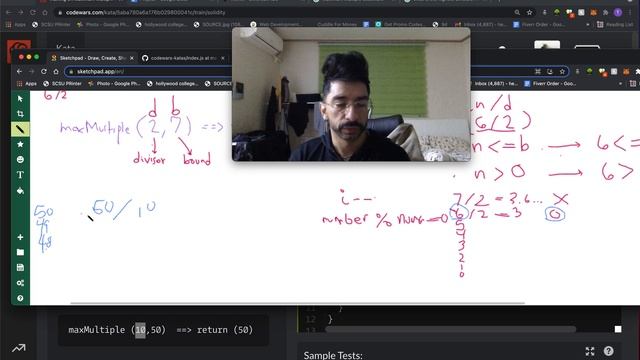
Task: Open the smiley clipart tool in Sketchpad
Action: pyautogui.click(x=20, y=160)
